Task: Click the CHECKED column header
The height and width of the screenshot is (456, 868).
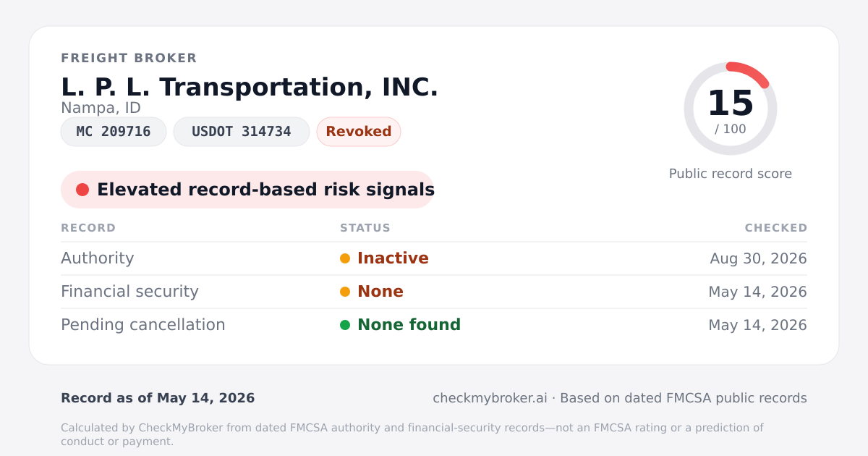Action: 776,228
